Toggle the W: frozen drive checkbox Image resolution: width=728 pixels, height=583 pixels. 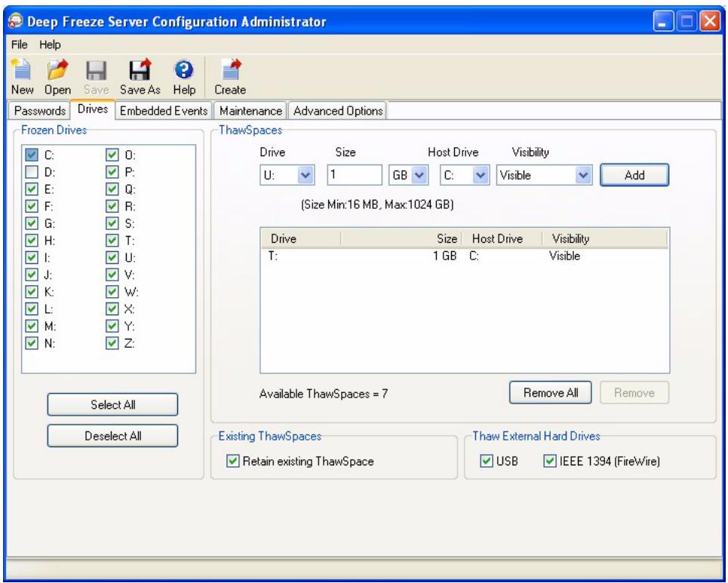tap(112, 291)
